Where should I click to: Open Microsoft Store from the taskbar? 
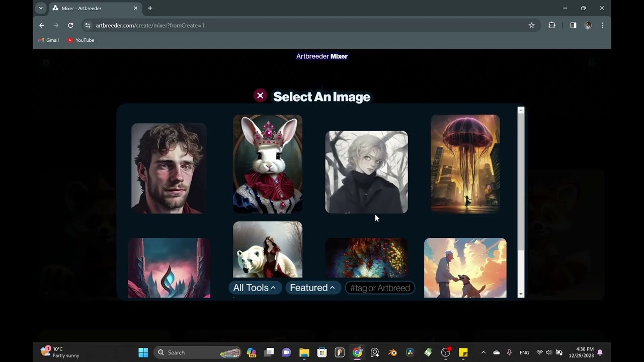(x=322, y=352)
